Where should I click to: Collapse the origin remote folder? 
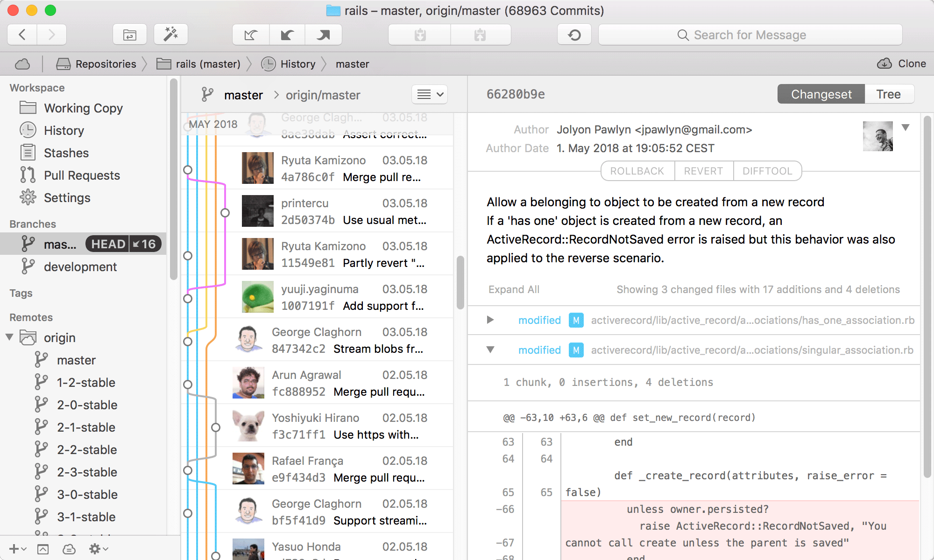point(9,337)
